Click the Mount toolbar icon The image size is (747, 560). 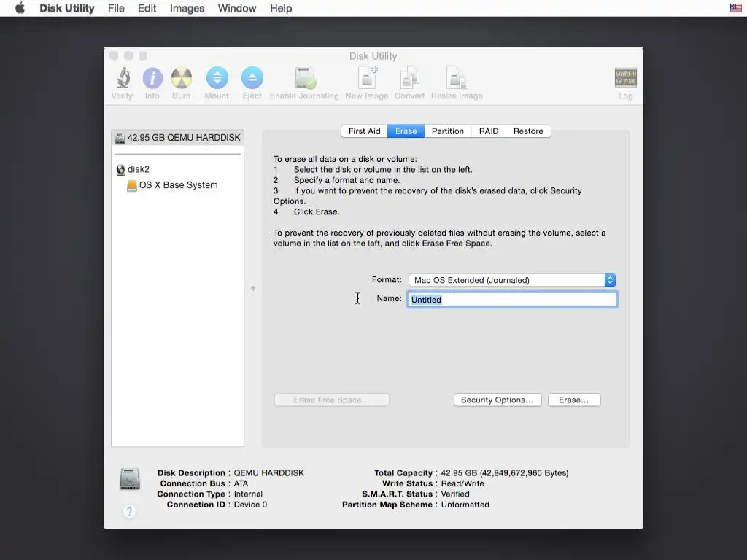point(217,77)
